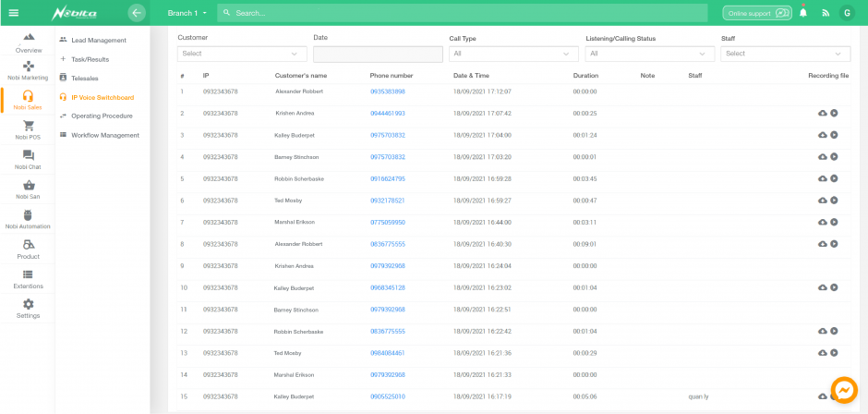Play recording for row 13 Ted Mosby
The width and height of the screenshot is (868, 414).
click(x=834, y=353)
